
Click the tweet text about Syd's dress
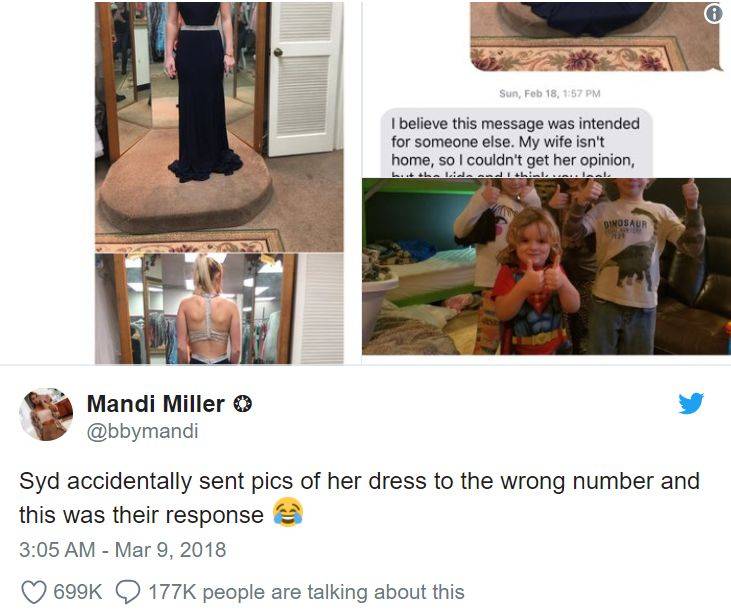click(359, 498)
